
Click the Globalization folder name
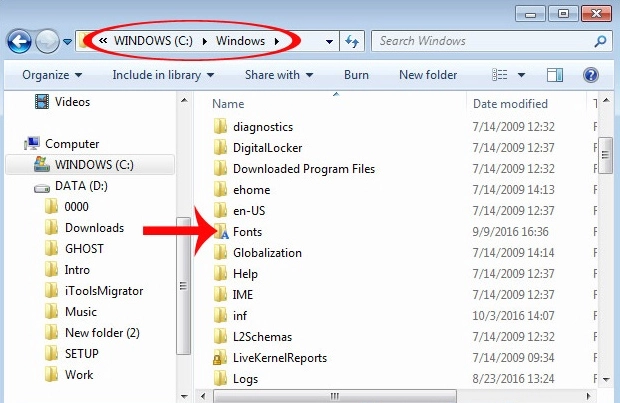coord(267,253)
